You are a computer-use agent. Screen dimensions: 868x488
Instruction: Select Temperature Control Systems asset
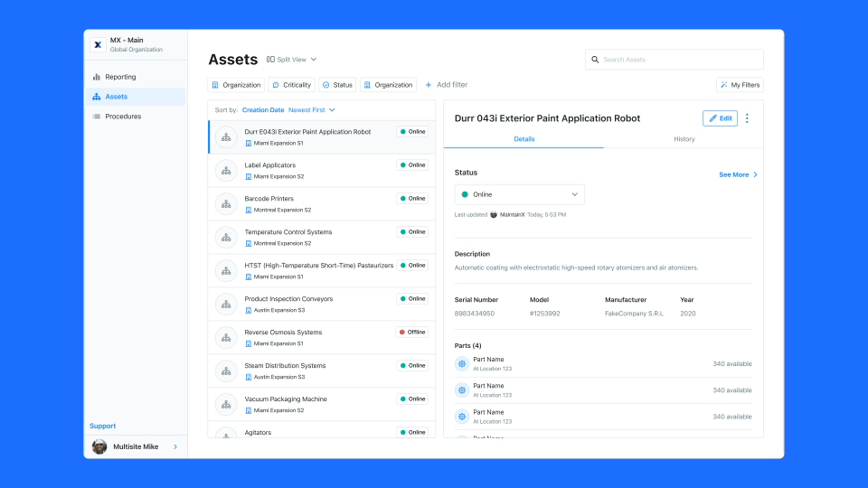point(322,238)
